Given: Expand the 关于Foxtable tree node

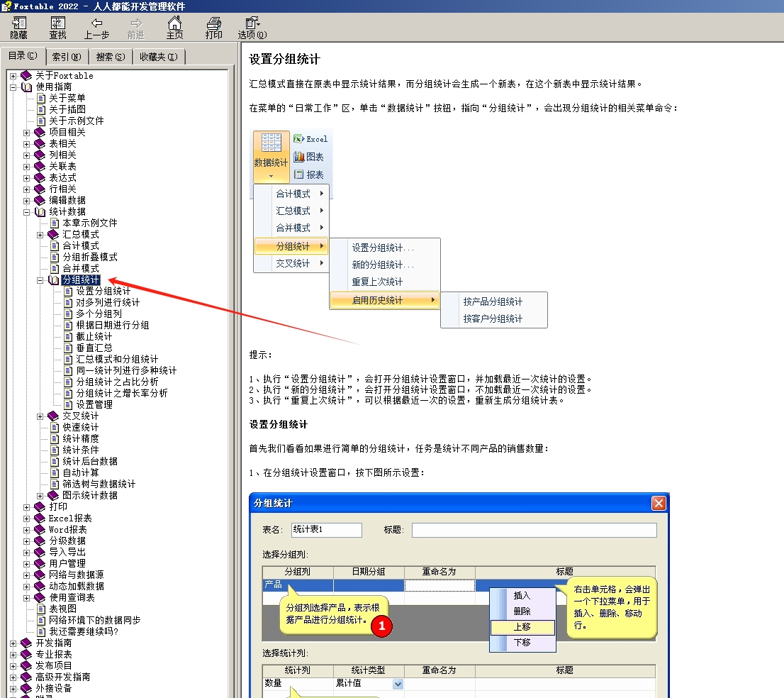Looking at the screenshot, I should 13,75.
